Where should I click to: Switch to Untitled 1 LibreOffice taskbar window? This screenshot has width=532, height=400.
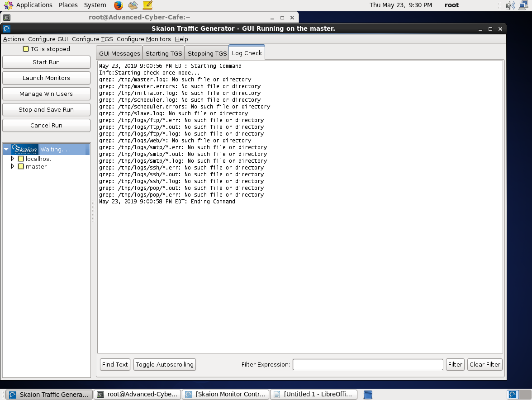[x=313, y=394]
